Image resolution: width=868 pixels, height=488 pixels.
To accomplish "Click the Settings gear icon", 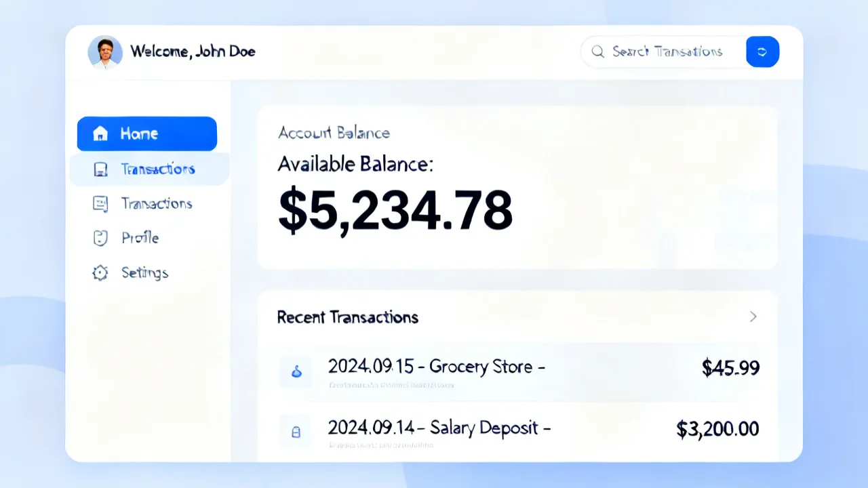I will pyautogui.click(x=100, y=272).
